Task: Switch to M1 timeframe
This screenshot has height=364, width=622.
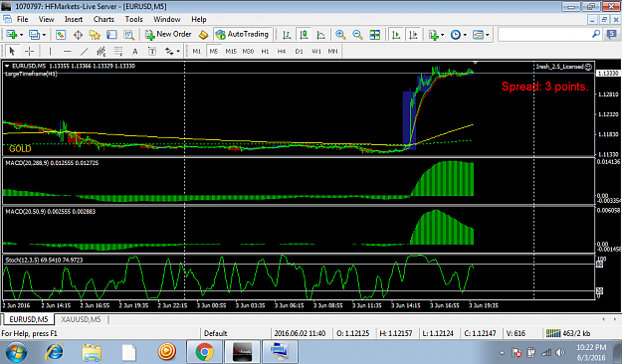Action: [x=197, y=51]
